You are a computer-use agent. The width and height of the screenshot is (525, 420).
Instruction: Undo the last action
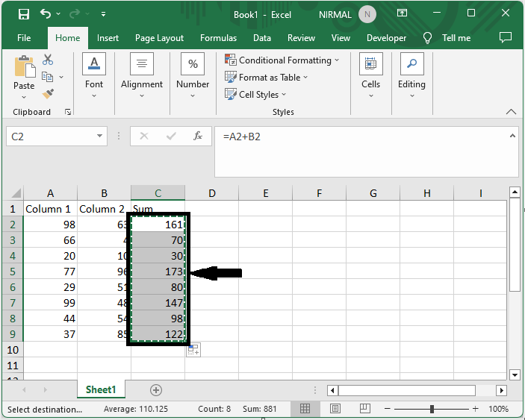click(x=46, y=13)
